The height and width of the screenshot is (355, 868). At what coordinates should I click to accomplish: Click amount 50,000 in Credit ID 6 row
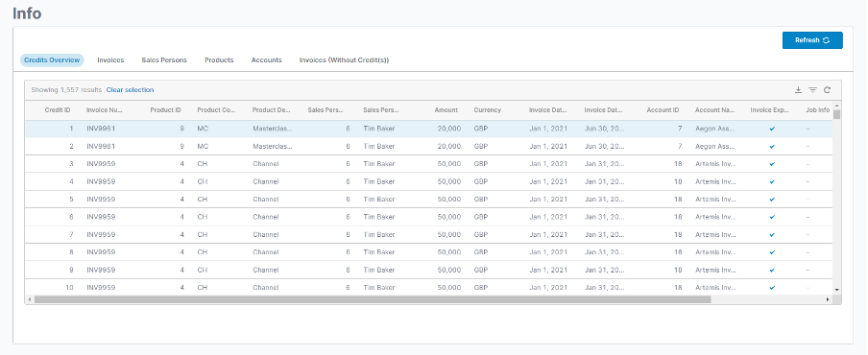point(449,217)
